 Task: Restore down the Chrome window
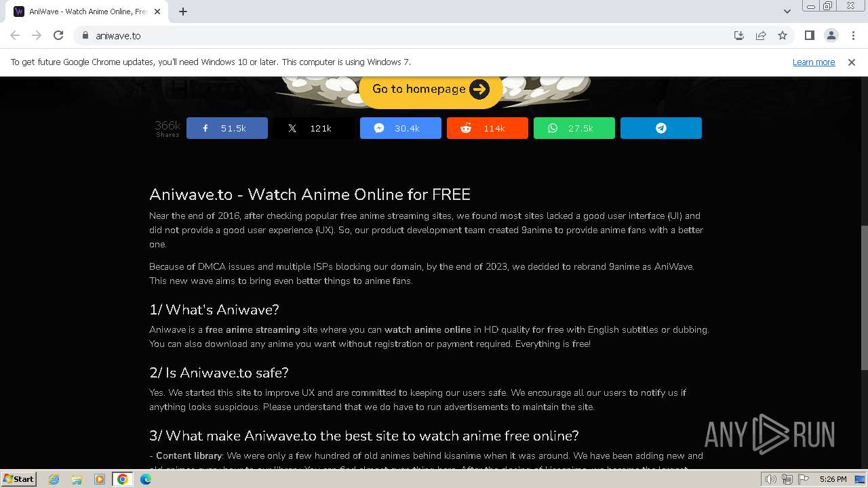(x=828, y=6)
